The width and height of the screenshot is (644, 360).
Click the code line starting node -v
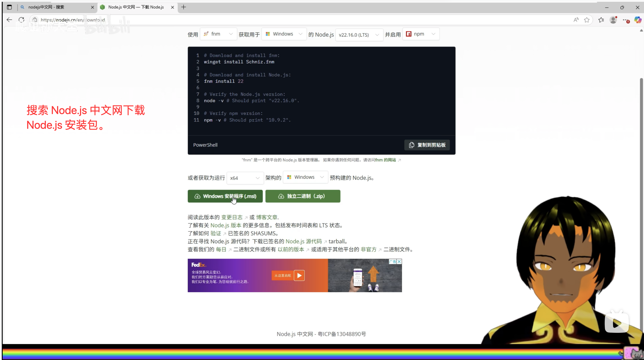[x=252, y=100]
